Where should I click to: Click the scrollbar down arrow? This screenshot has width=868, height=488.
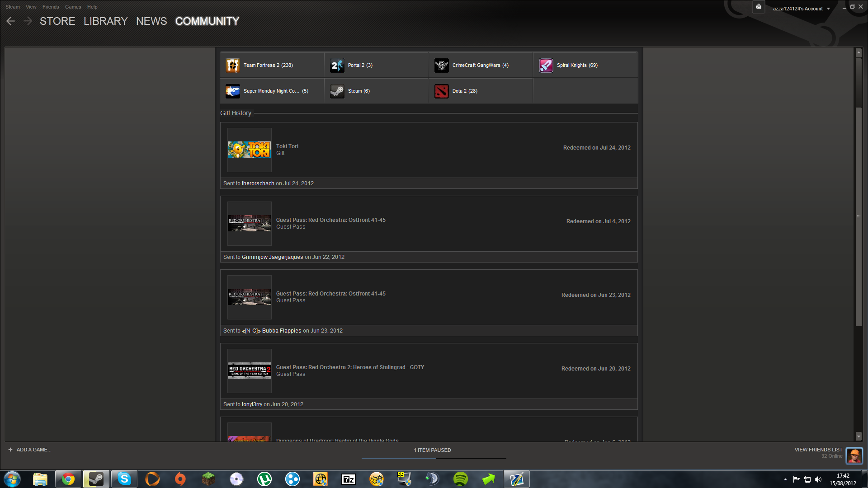(859, 436)
